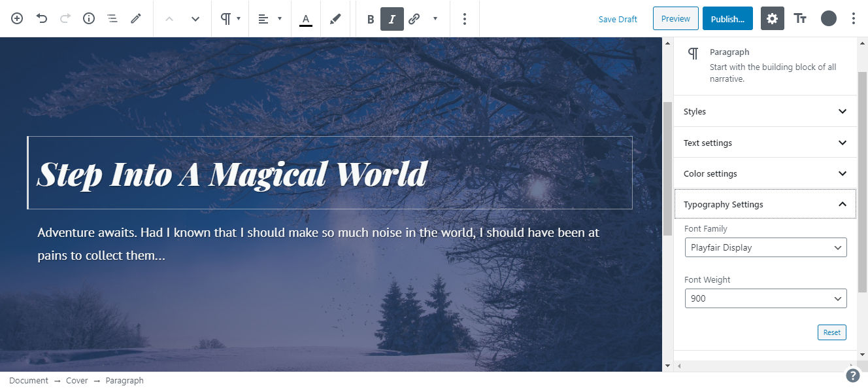Select the edit pencil tool

(x=136, y=18)
